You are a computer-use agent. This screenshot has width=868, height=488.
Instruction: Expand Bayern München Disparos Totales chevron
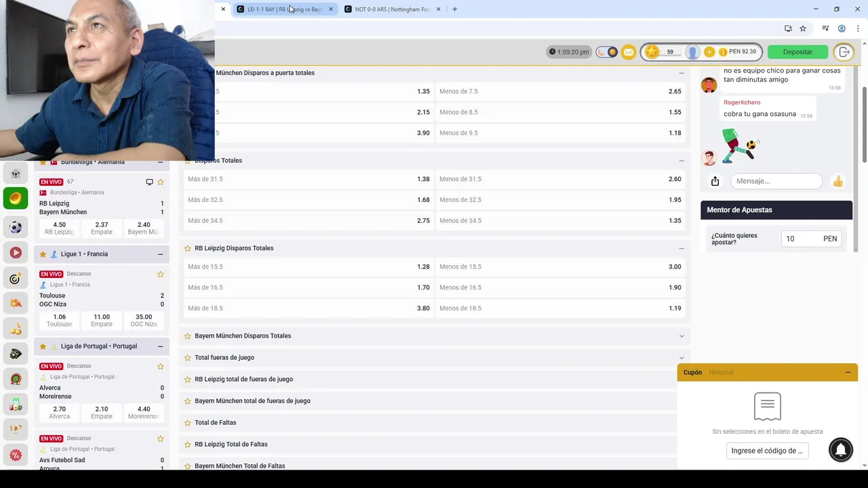[x=682, y=335]
